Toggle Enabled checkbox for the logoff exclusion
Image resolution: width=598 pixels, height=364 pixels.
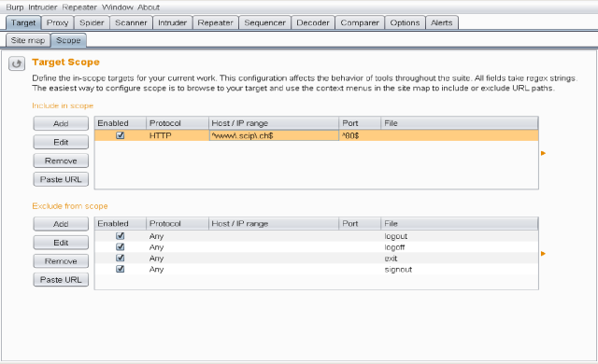point(121,246)
